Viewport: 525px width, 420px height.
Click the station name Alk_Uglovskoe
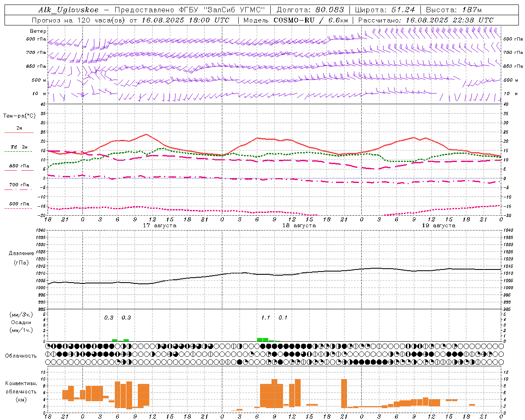click(x=68, y=10)
